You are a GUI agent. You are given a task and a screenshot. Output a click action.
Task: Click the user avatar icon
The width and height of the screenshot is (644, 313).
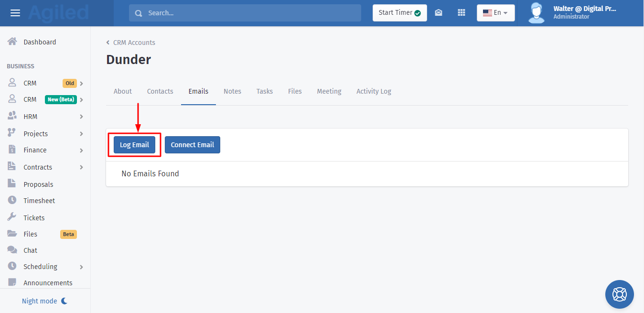(x=537, y=13)
